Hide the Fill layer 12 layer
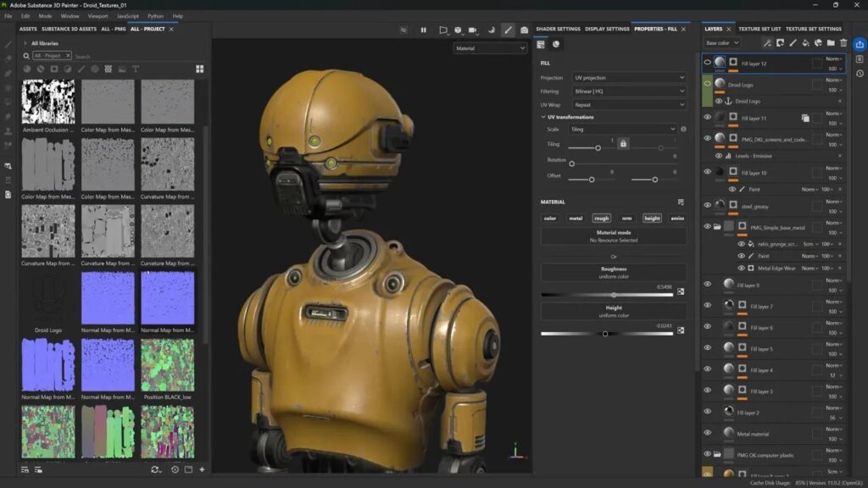The width and height of the screenshot is (868, 488). (708, 61)
